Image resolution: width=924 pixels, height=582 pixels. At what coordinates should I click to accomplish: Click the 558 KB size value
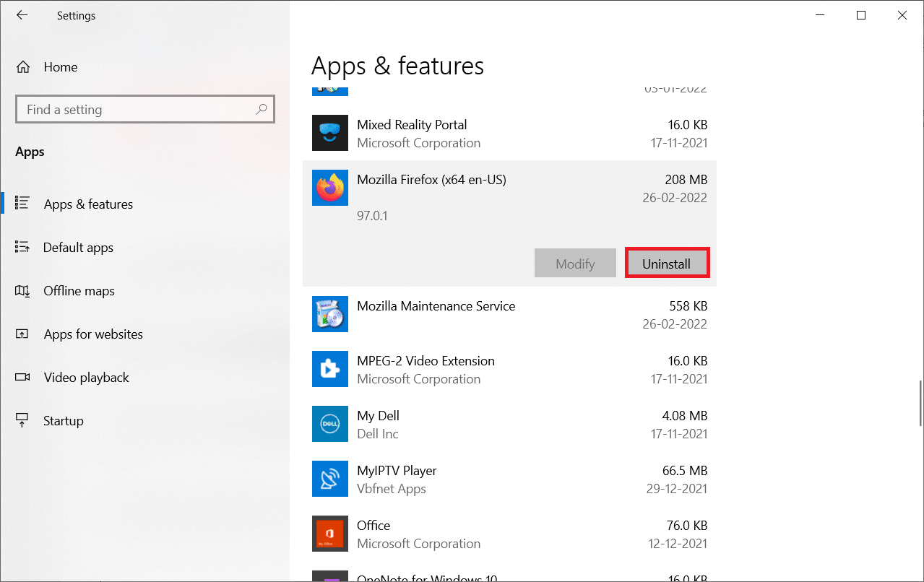click(688, 306)
